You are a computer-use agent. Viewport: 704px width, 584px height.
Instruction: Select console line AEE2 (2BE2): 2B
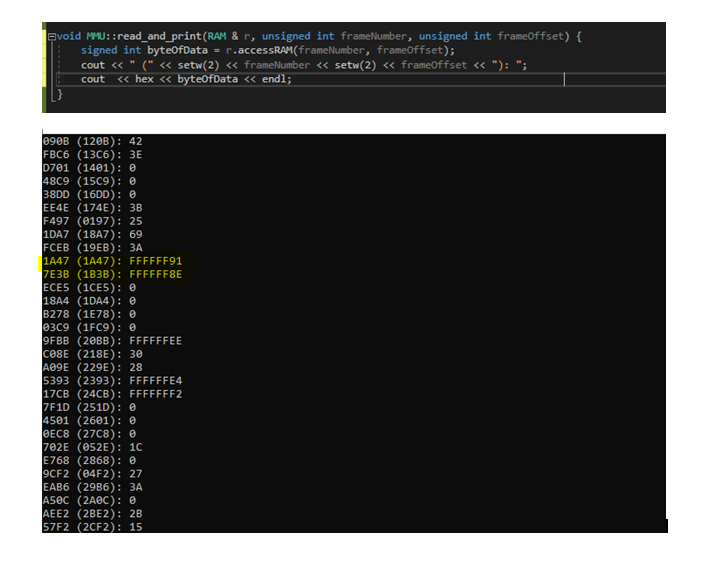click(x=92, y=514)
